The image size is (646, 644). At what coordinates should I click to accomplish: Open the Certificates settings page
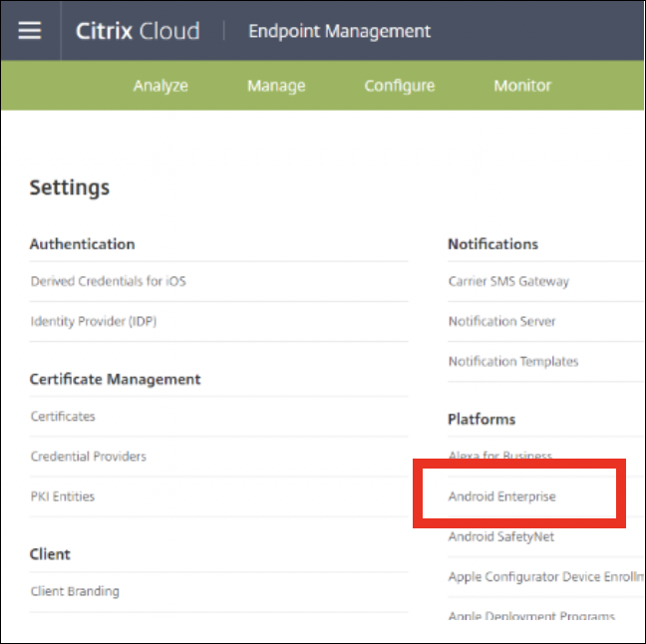(63, 416)
